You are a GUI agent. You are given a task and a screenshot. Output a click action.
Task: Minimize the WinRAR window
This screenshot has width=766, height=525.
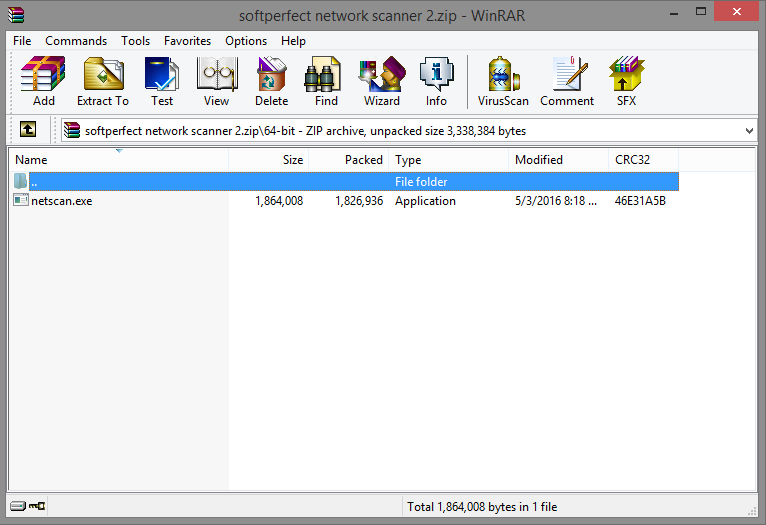pos(674,13)
